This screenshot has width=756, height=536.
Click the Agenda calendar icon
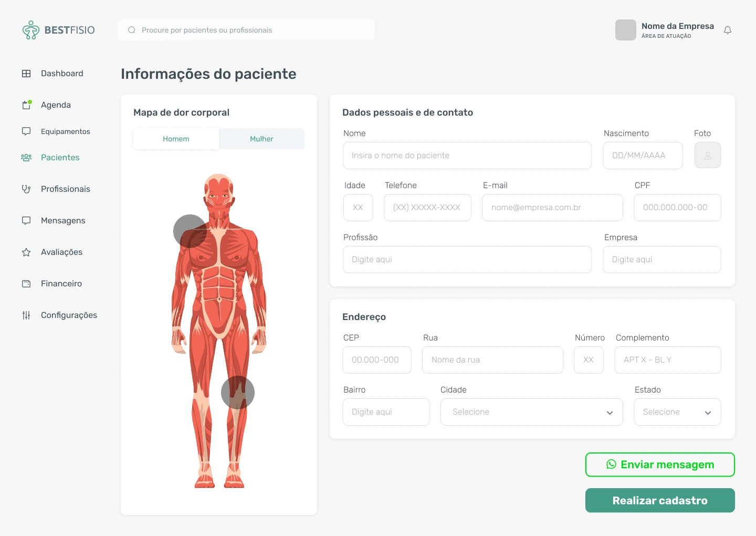(26, 105)
